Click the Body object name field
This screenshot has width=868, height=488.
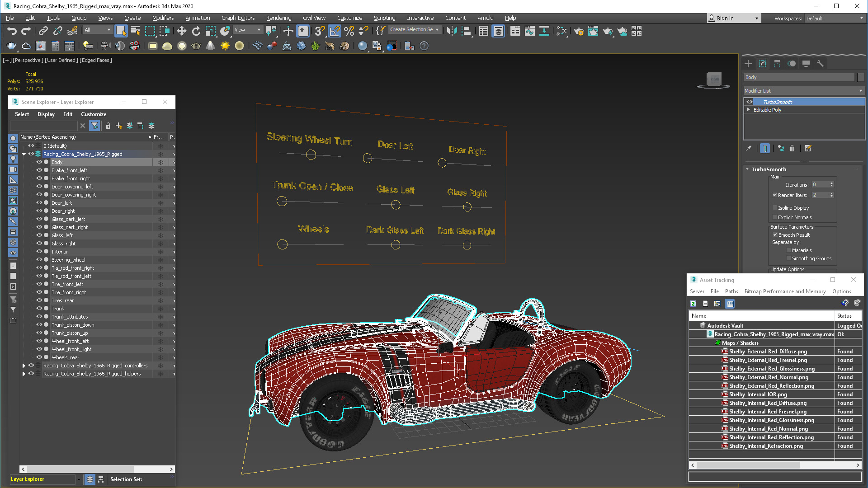(799, 77)
